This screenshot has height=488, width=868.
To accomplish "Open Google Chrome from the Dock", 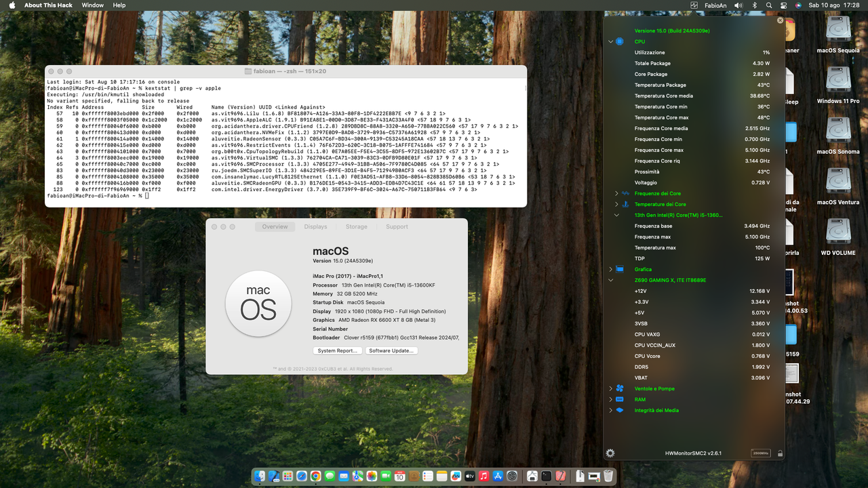I will [x=316, y=476].
